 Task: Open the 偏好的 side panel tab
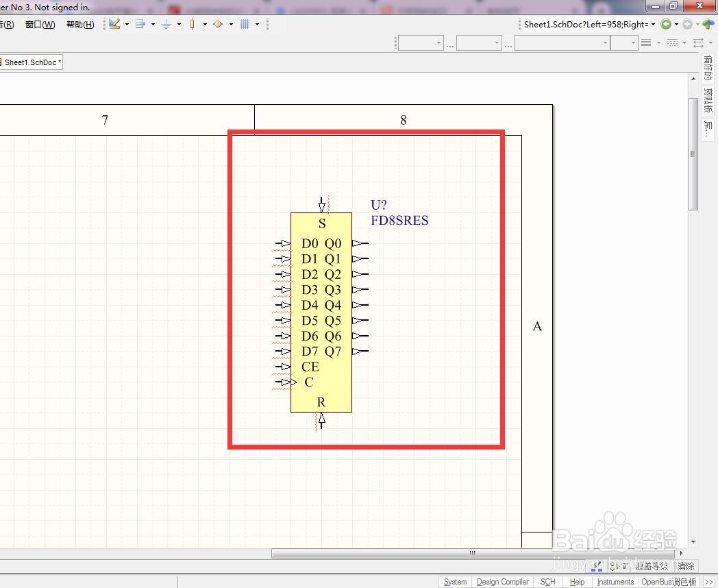[x=708, y=69]
